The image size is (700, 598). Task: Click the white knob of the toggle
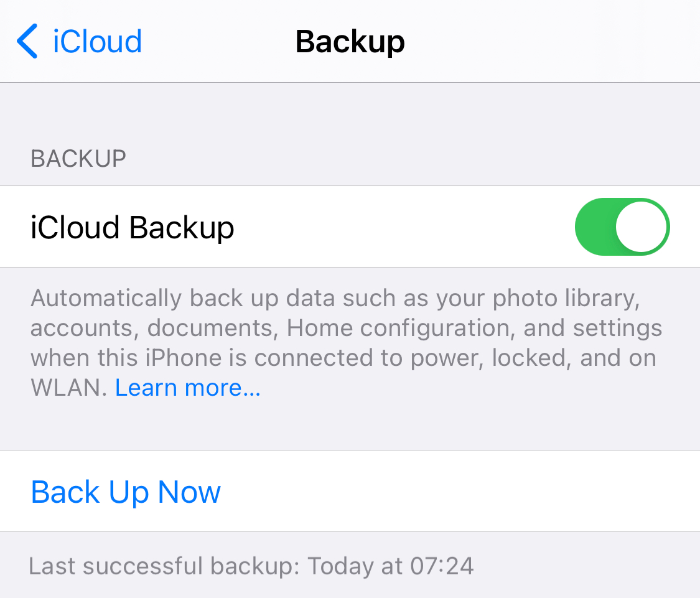tap(641, 227)
